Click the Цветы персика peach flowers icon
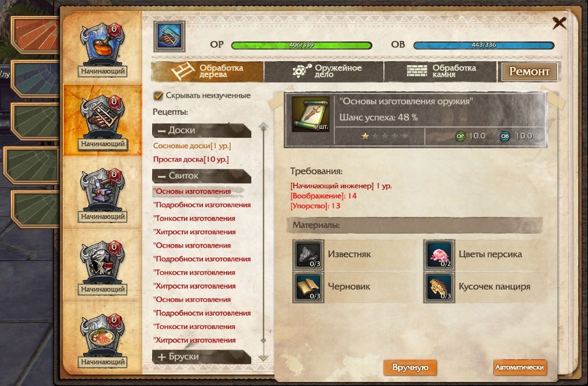Screen dimensions: 588x386 click(x=439, y=254)
